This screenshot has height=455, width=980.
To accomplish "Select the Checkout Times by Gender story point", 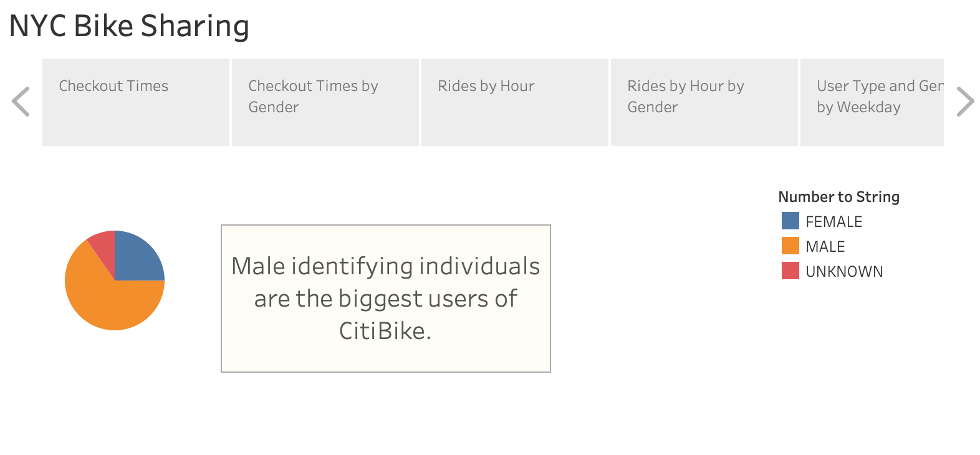I will click(x=325, y=100).
